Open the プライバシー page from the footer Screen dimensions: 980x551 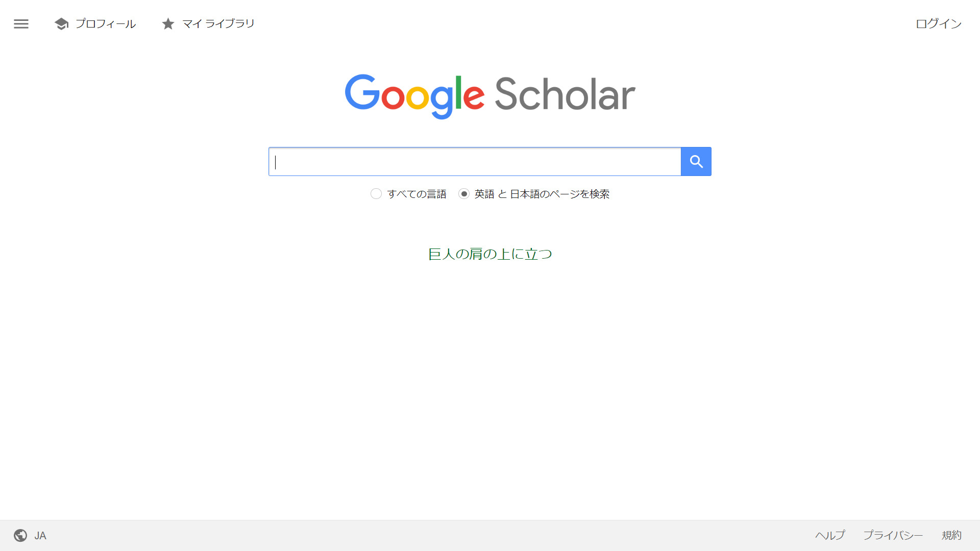pos(893,535)
